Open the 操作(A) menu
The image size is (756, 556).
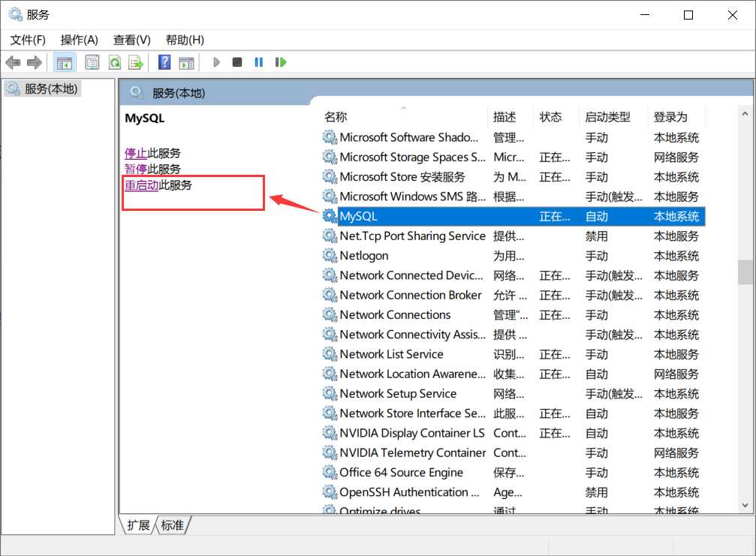pyautogui.click(x=80, y=40)
